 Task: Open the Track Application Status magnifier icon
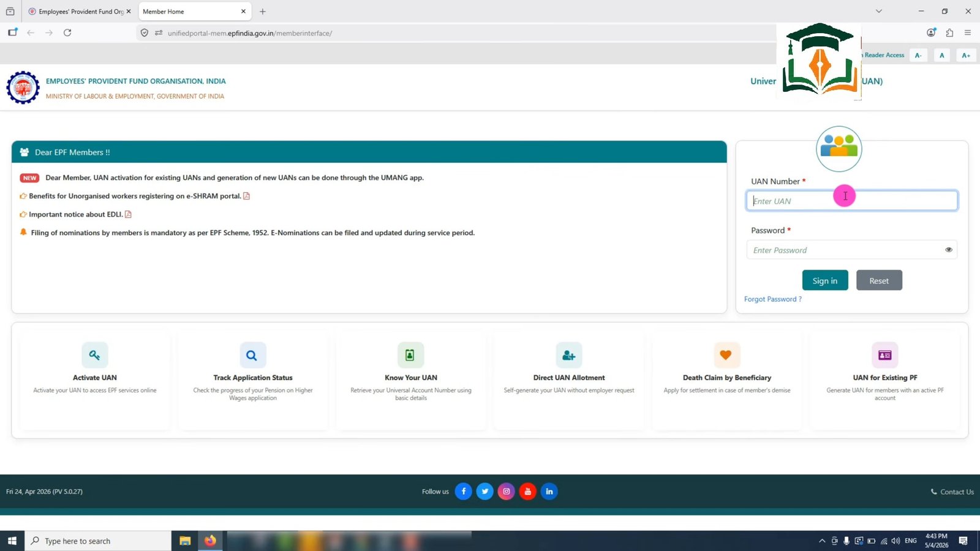point(252,355)
